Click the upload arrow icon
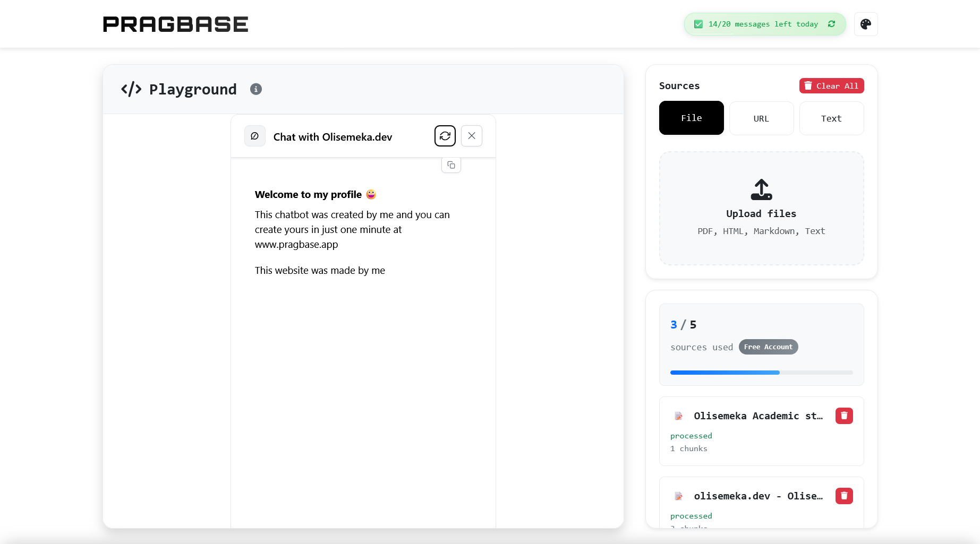Screen dimensions: 980x544 coord(761,189)
